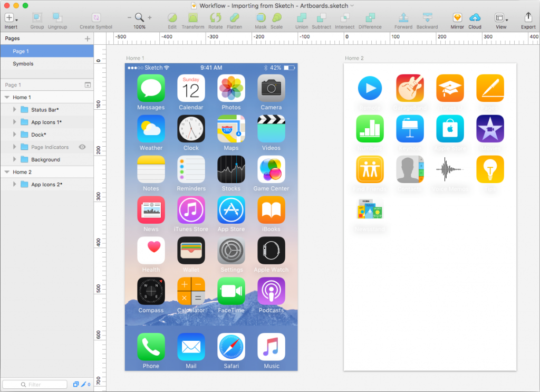Screen dimensions: 540x392
Task: Select the Background layer row
Action: pyautogui.click(x=47, y=159)
